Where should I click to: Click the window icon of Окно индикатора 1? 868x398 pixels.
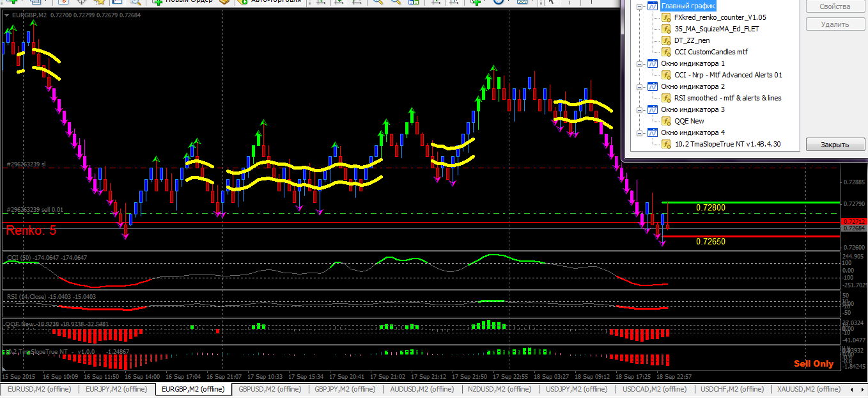[653, 63]
